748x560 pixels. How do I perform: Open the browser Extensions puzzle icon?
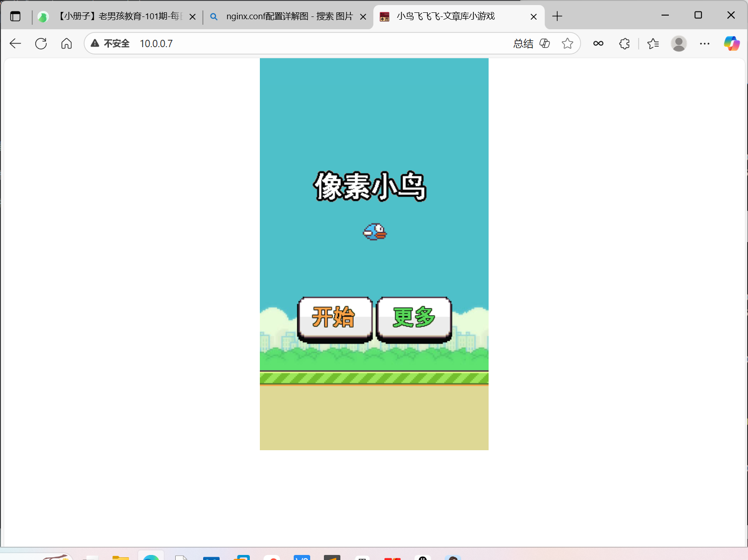coord(624,43)
